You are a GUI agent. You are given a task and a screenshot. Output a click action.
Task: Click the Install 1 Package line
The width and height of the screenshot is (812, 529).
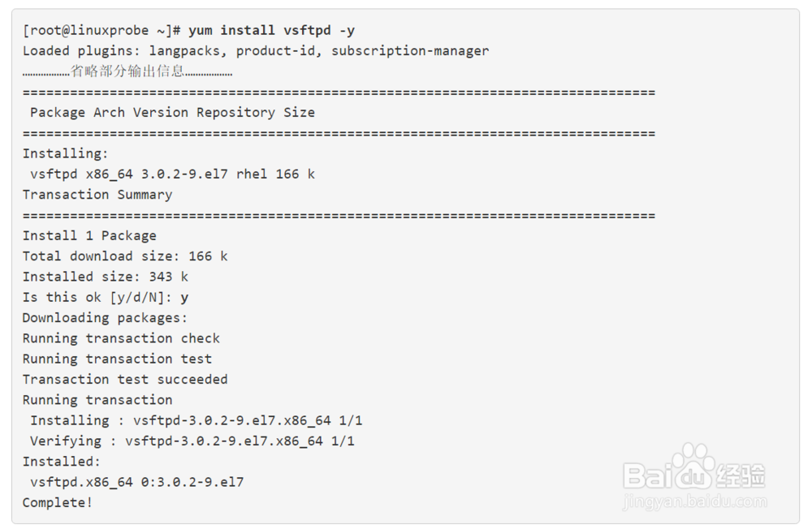point(89,235)
